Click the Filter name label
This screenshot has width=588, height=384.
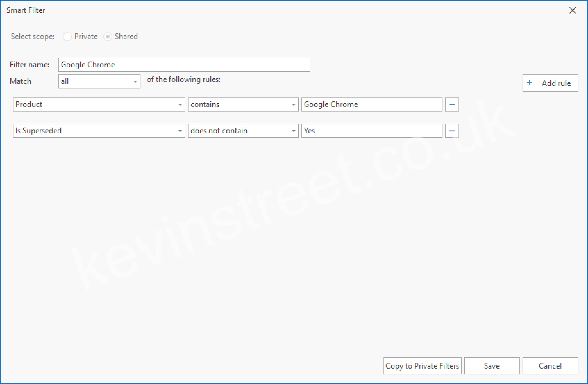click(29, 65)
